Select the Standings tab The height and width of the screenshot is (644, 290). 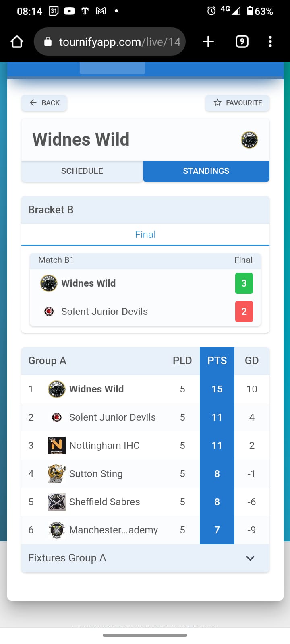[206, 171]
